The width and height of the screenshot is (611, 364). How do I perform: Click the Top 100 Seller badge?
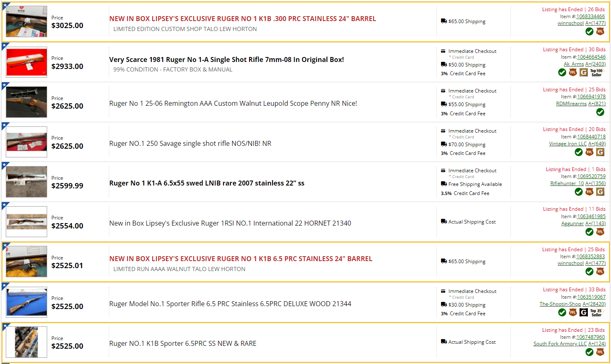(x=597, y=72)
